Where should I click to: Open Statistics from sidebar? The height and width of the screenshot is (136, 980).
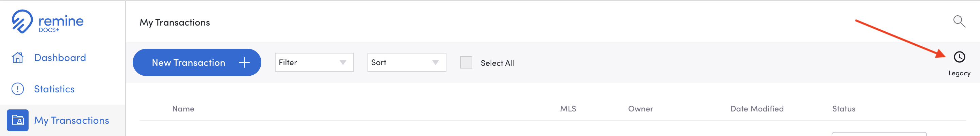54,89
